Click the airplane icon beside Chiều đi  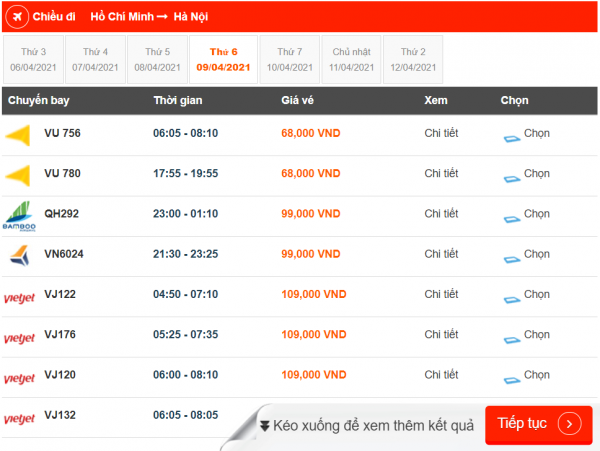[17, 16]
